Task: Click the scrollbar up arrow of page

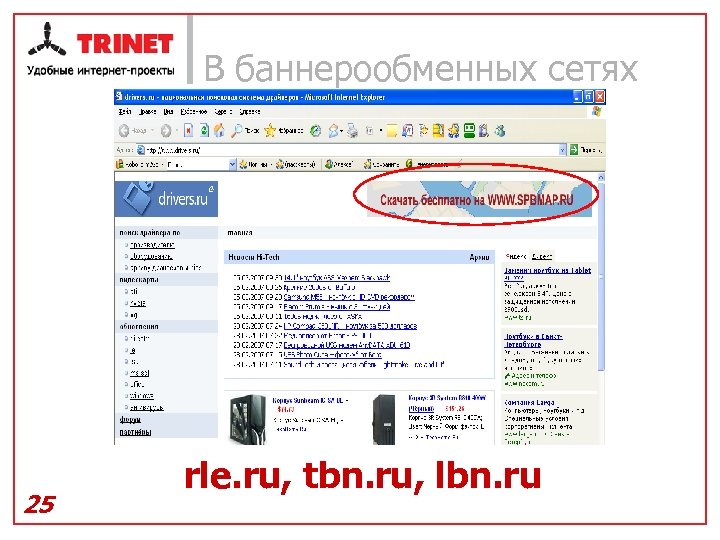Action: 602,177
